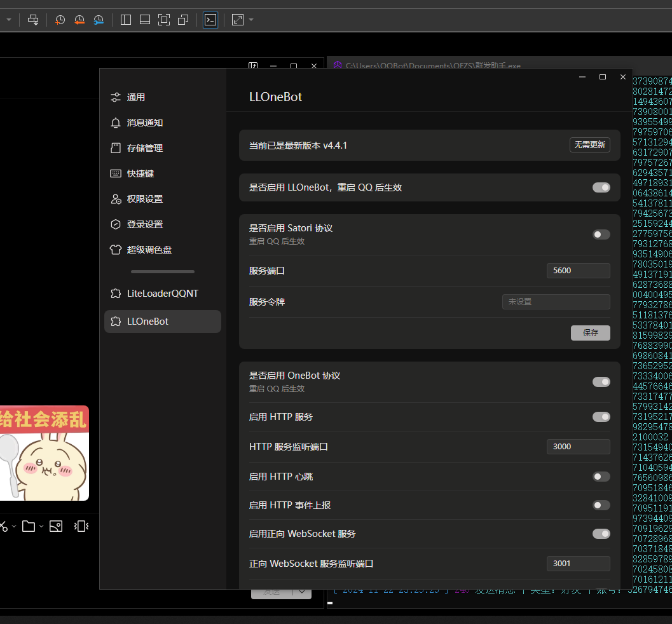Viewport: 672px width, 624px height.
Task: Open the send button dropdown arrow in chat
Action: coord(302,592)
